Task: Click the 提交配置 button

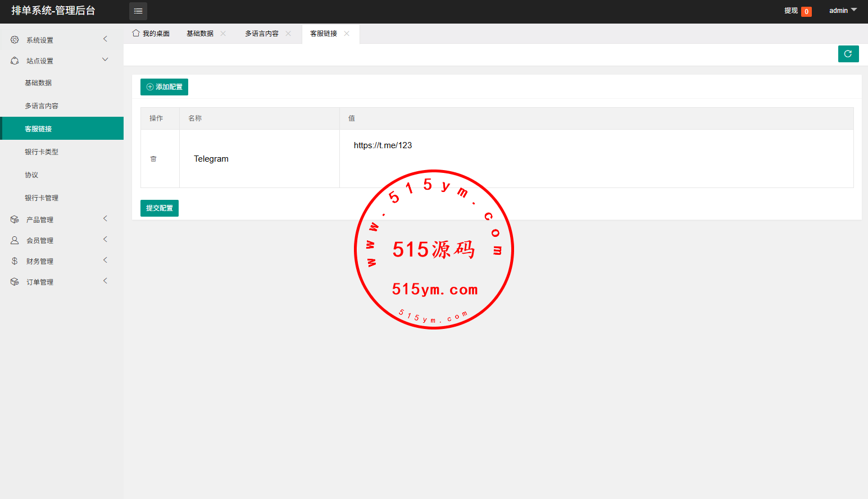Action: 160,208
